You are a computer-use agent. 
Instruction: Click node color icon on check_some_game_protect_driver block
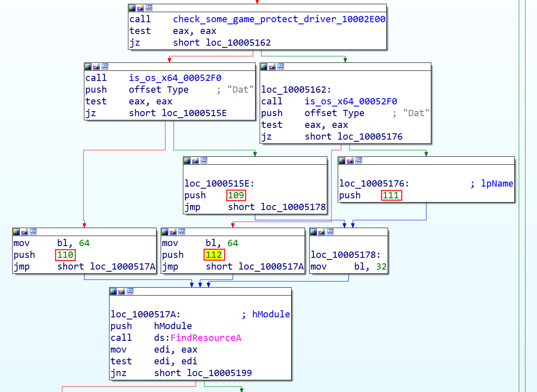tap(132, 8)
